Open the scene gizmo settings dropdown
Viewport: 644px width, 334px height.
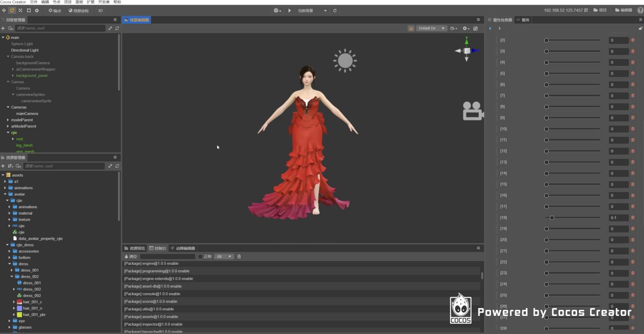[x=465, y=28]
